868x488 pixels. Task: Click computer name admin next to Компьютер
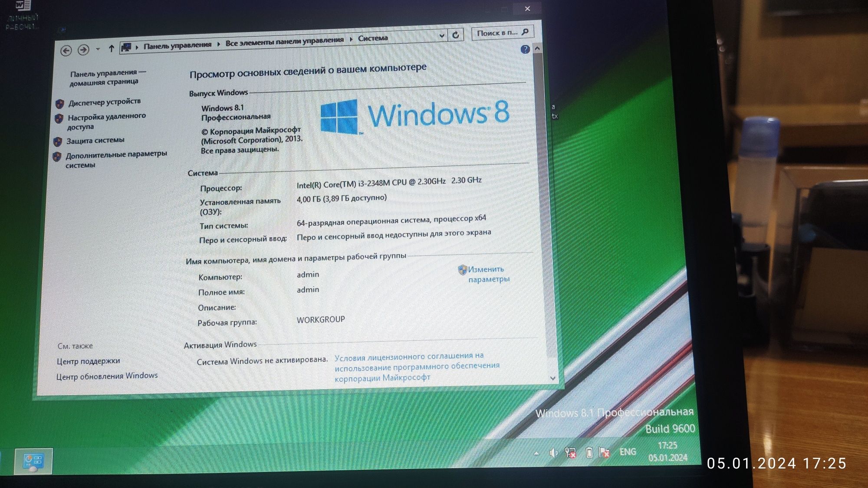tap(308, 275)
